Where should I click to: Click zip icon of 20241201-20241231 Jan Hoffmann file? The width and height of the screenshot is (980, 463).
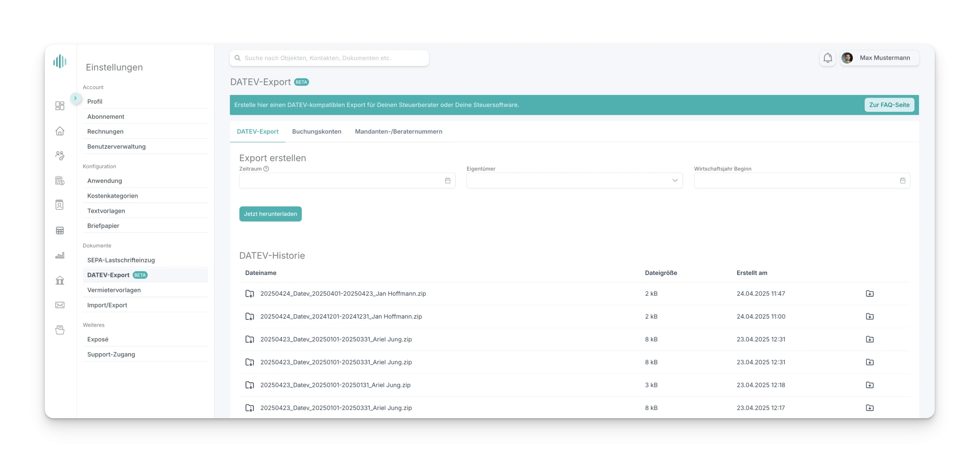click(250, 316)
